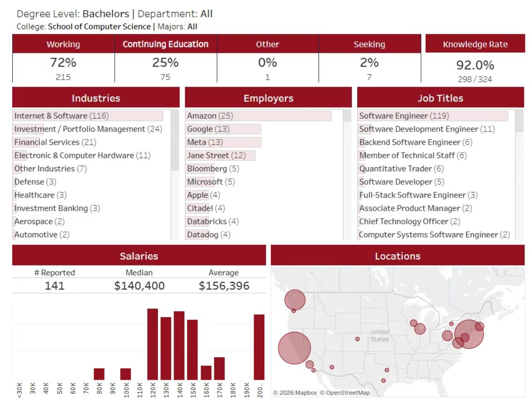Screen dimensions: 532x412
Task: Pick Databricks from the Employers list
Action: 207,221
